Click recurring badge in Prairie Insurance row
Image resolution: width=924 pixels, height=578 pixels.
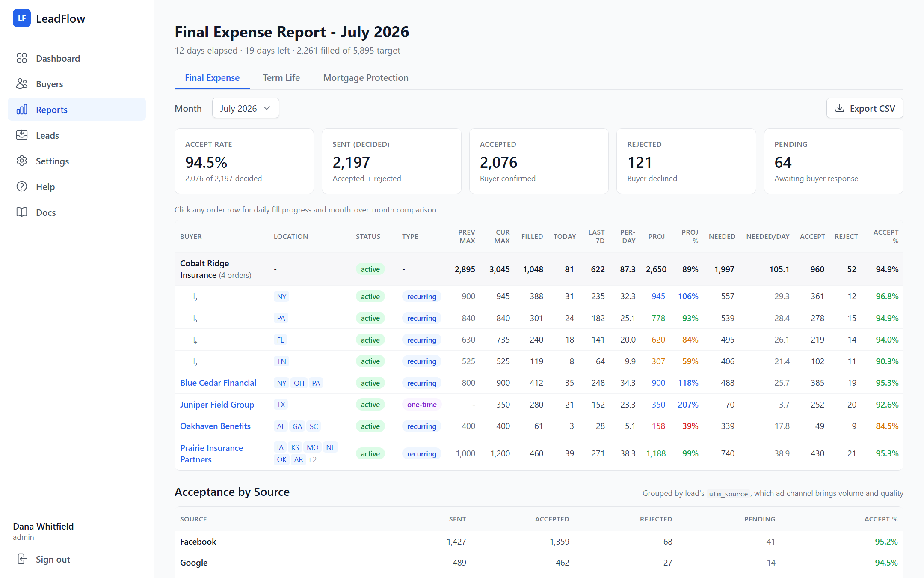[422, 454]
